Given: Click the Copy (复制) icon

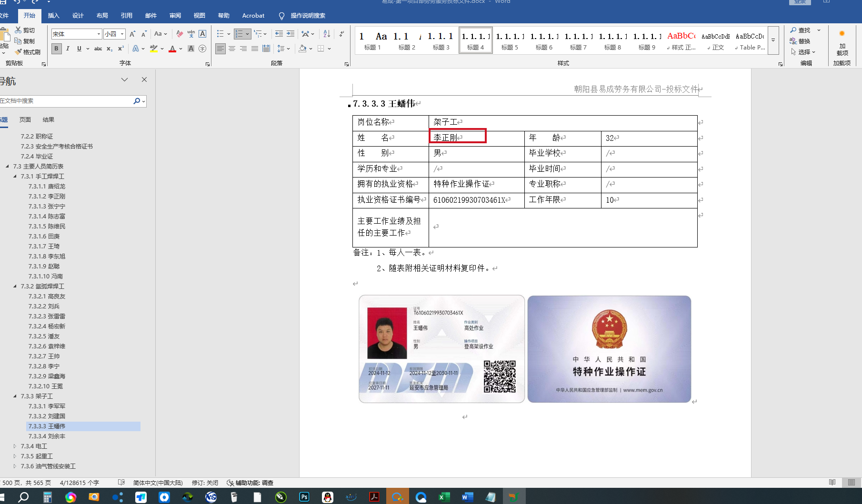Looking at the screenshot, I should (x=18, y=41).
